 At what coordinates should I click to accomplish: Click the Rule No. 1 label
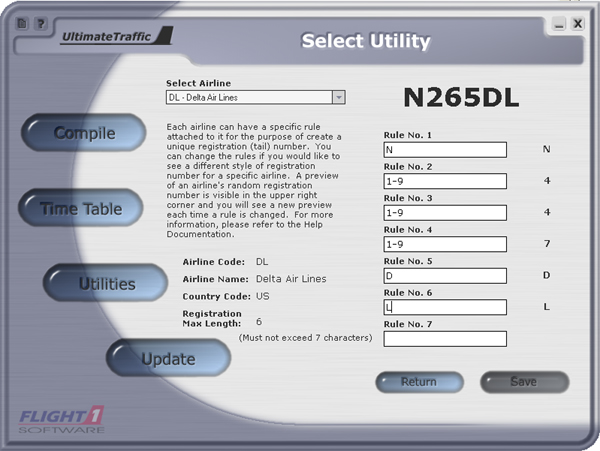coord(408,135)
